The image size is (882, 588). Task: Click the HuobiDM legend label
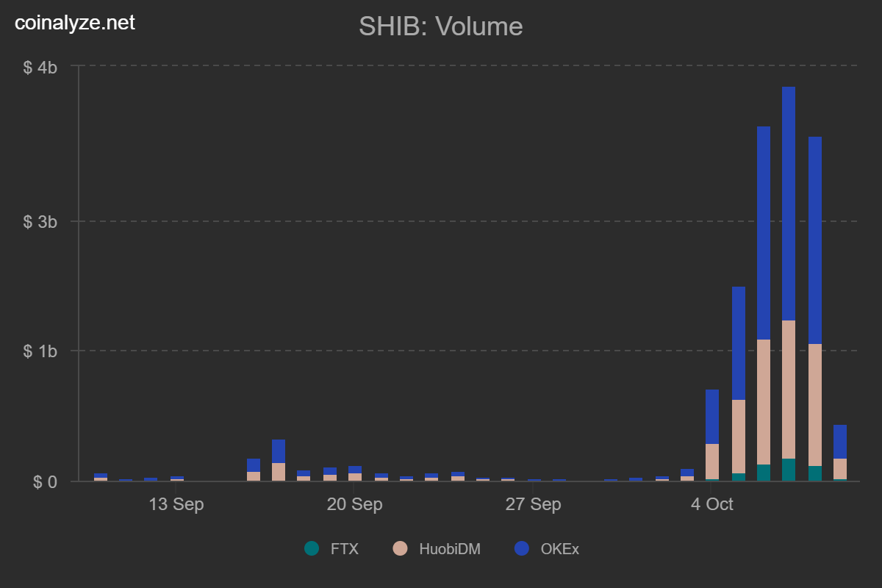coord(450,548)
